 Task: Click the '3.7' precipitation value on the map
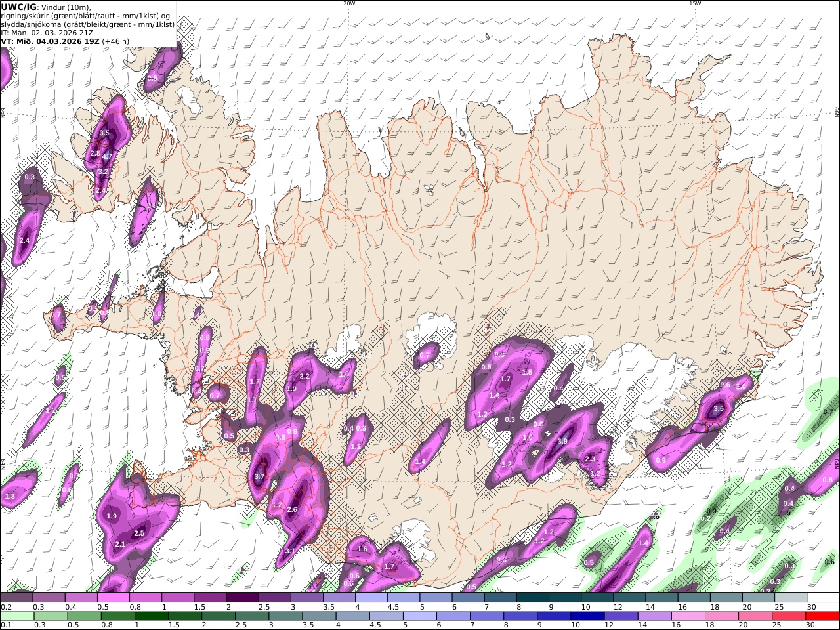tap(259, 477)
